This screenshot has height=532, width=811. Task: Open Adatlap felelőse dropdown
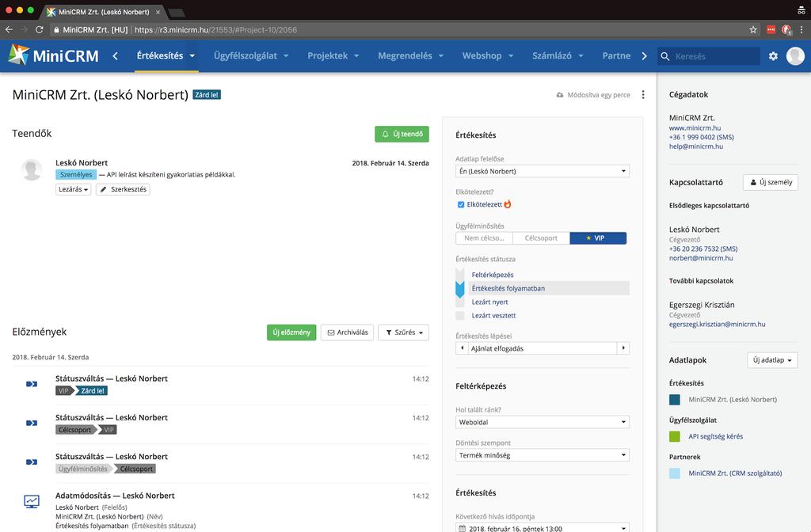[543, 171]
